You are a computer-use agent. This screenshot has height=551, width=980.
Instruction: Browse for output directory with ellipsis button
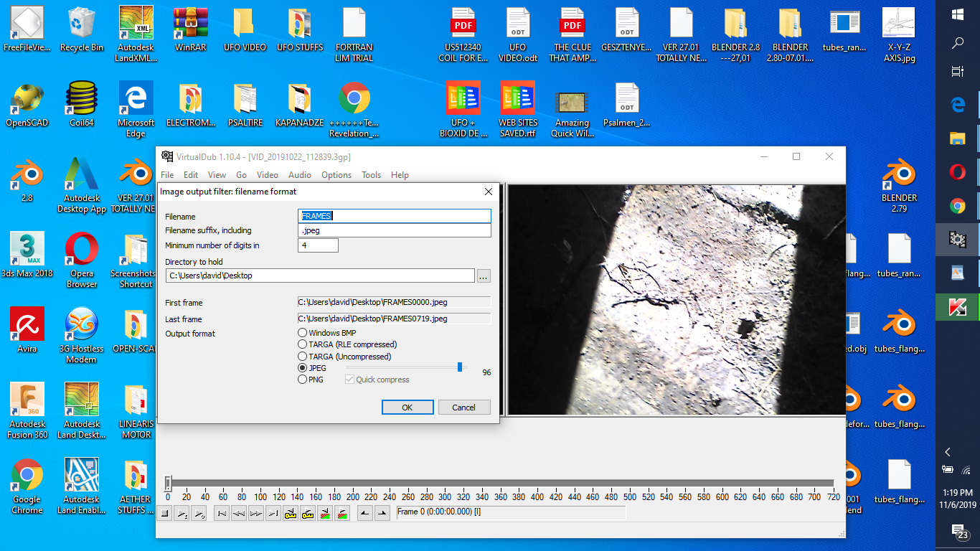tap(484, 275)
